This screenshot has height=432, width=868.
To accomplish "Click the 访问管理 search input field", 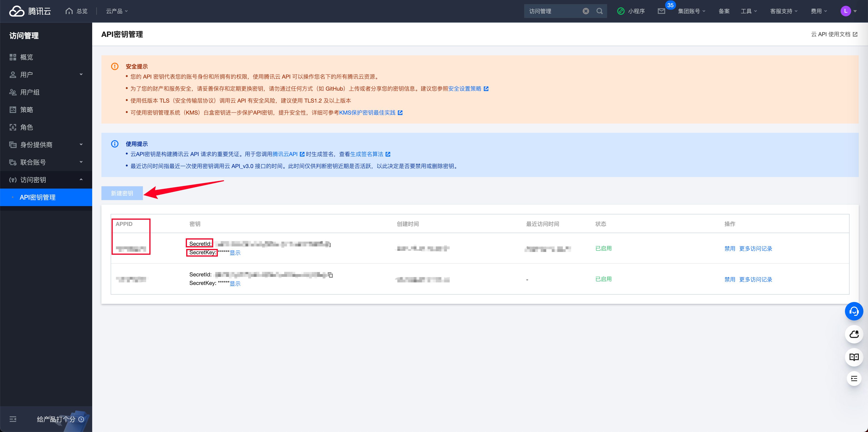I will 553,11.
